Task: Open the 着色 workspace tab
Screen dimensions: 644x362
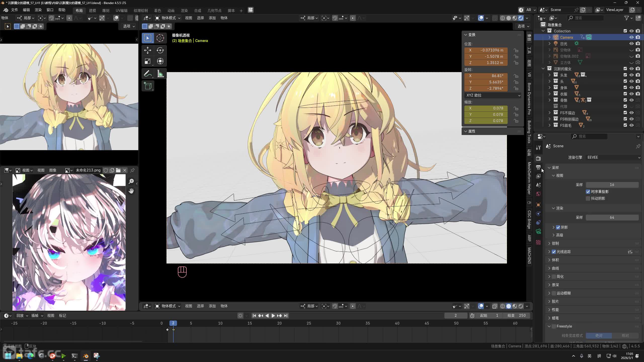Action: 157,10
